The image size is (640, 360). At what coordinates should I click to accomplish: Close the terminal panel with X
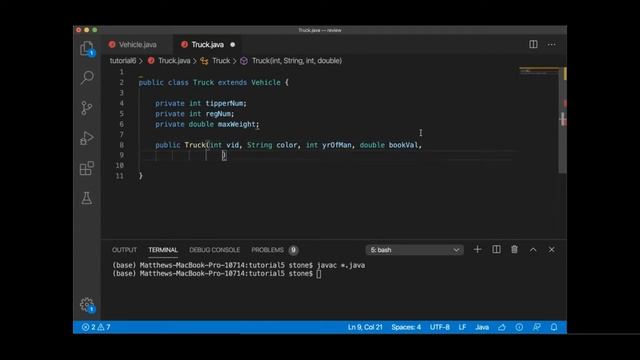(x=551, y=249)
